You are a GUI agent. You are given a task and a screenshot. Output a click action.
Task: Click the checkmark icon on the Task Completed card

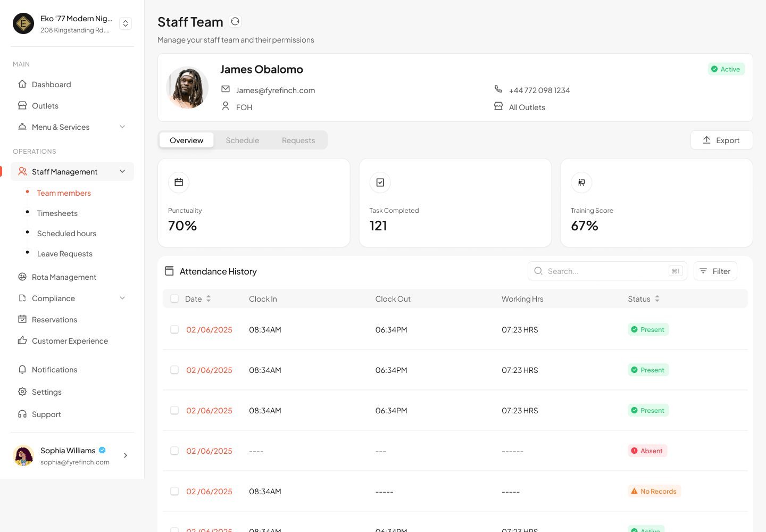[380, 182]
